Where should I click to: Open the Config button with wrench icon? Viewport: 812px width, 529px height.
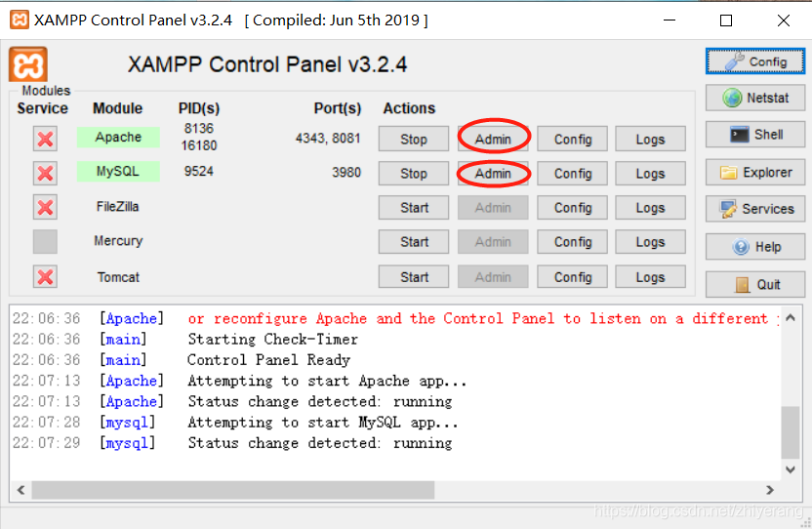[x=755, y=61]
